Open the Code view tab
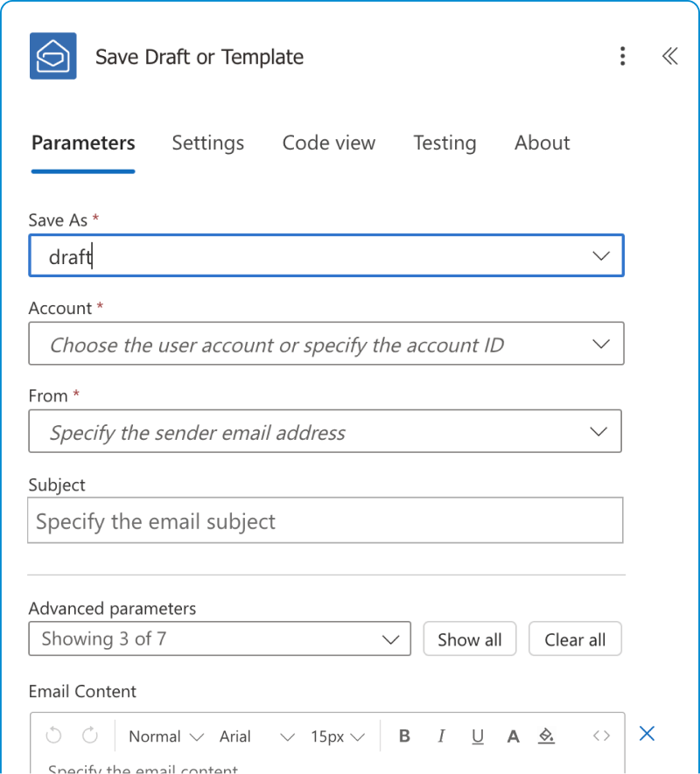Screen dimensions: 700x774 point(328,143)
